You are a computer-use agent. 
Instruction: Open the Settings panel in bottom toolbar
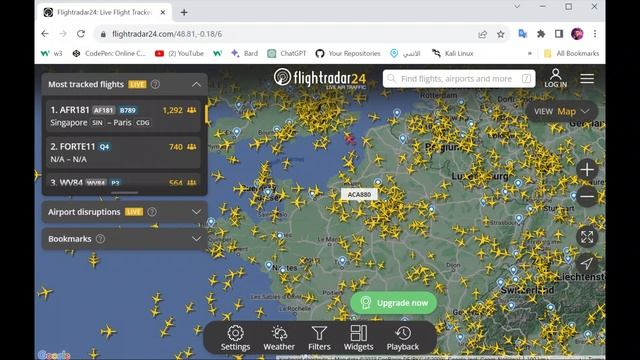pos(235,338)
